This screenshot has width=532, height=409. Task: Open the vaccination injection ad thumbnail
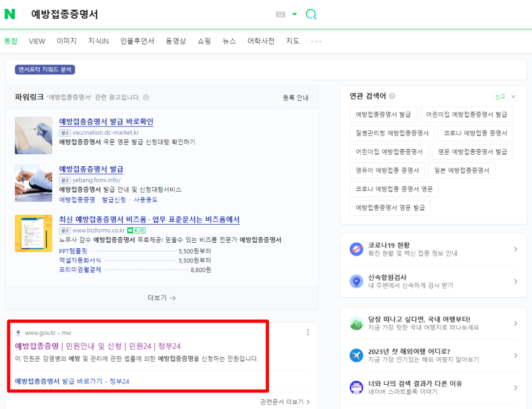pyautogui.click(x=34, y=135)
